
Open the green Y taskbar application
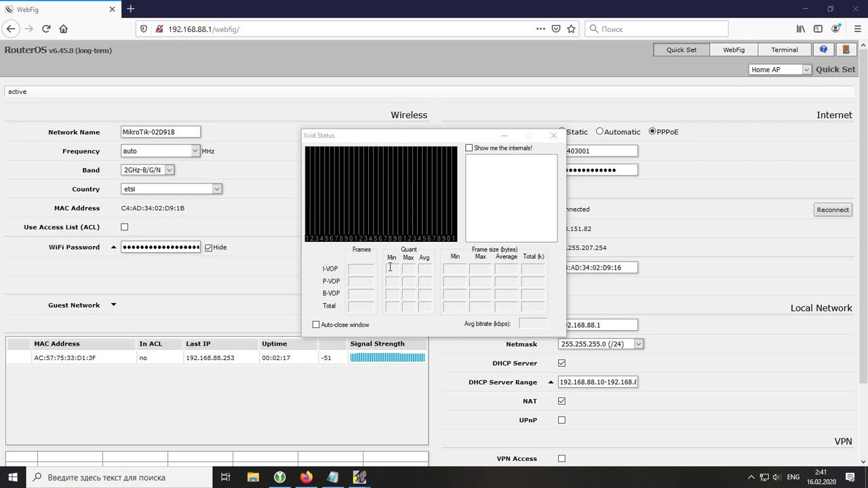[279, 477]
